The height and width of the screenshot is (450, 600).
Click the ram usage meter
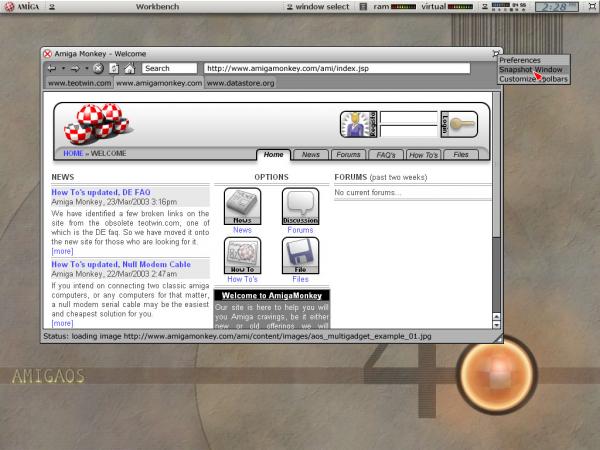[x=403, y=7]
